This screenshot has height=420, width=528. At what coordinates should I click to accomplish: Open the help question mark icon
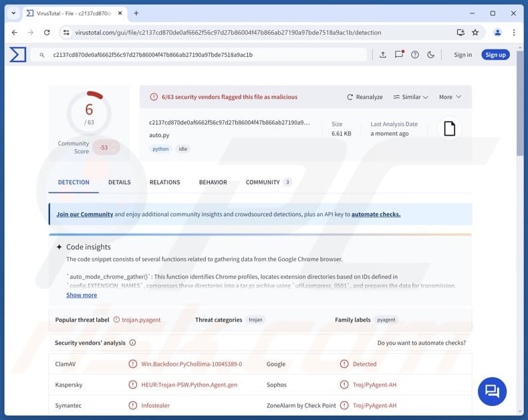415,55
